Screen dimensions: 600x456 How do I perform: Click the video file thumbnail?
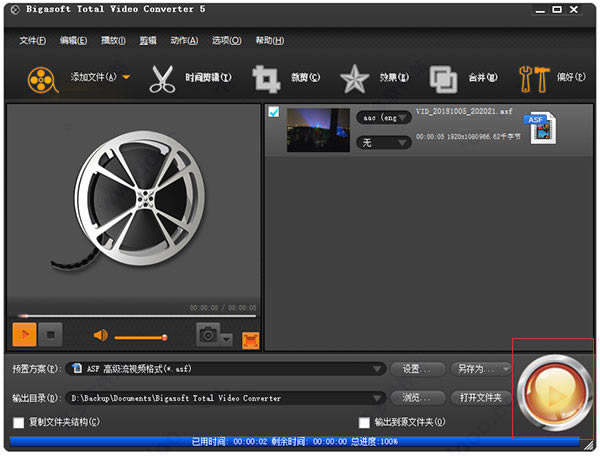318,130
